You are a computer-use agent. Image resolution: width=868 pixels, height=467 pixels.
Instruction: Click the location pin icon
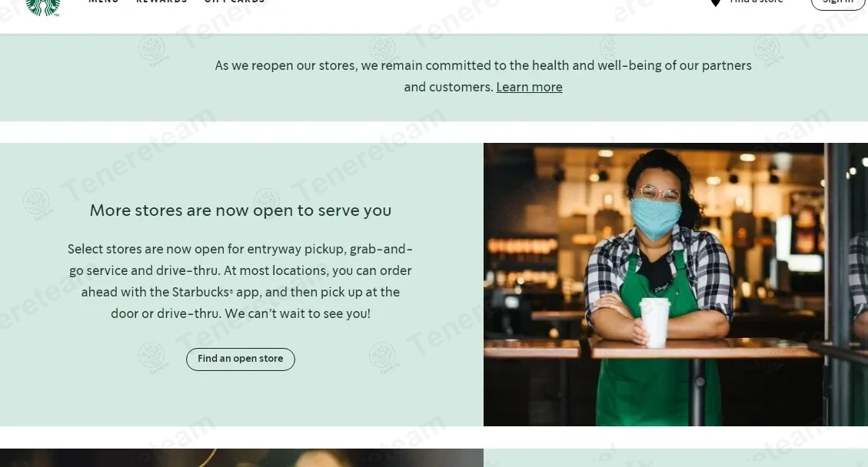pos(715,3)
